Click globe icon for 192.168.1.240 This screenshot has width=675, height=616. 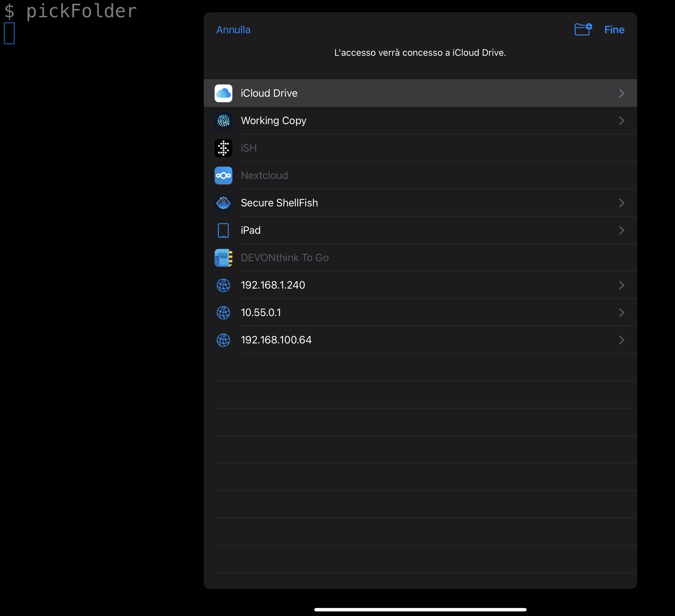coord(223,286)
